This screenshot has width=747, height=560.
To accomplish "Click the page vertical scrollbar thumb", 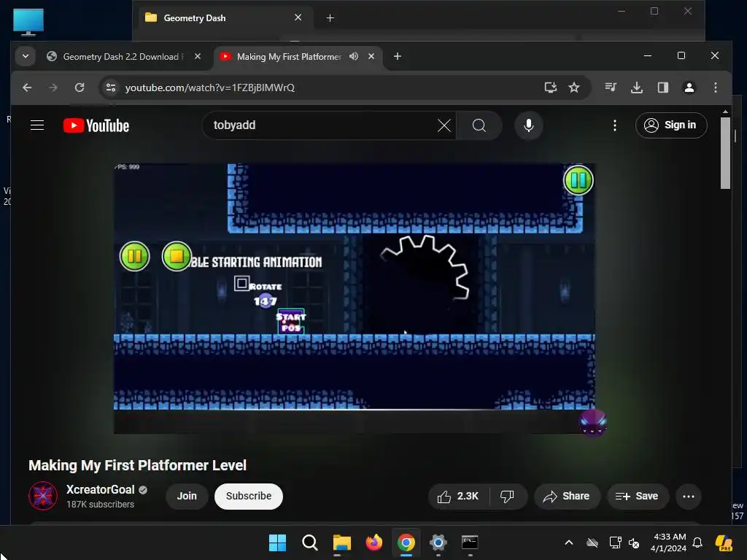I will (725, 152).
